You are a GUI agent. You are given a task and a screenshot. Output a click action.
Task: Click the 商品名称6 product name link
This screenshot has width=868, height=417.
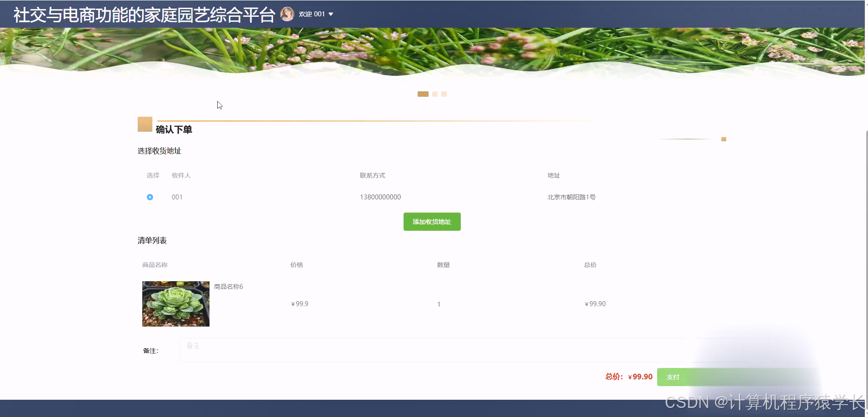tap(229, 286)
